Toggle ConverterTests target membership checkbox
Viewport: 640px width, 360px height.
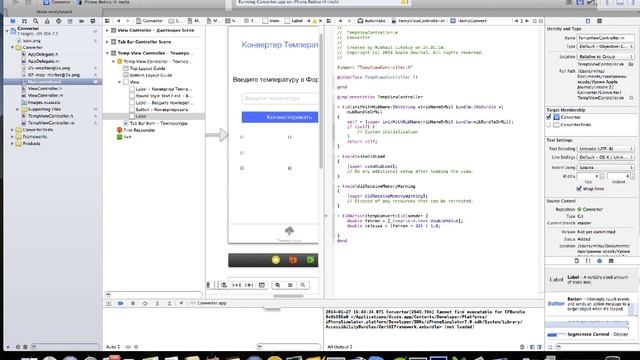coord(549,124)
